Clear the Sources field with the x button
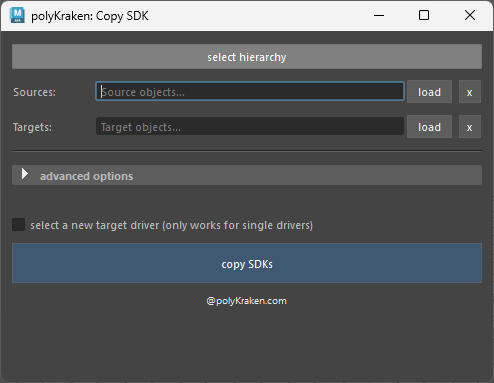The height and width of the screenshot is (383, 494). point(470,92)
